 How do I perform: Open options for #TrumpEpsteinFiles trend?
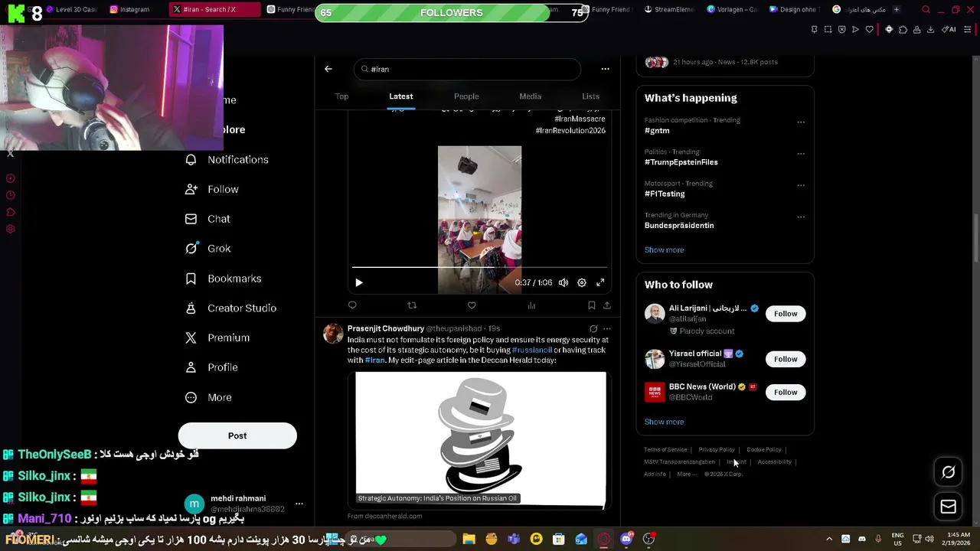(801, 153)
